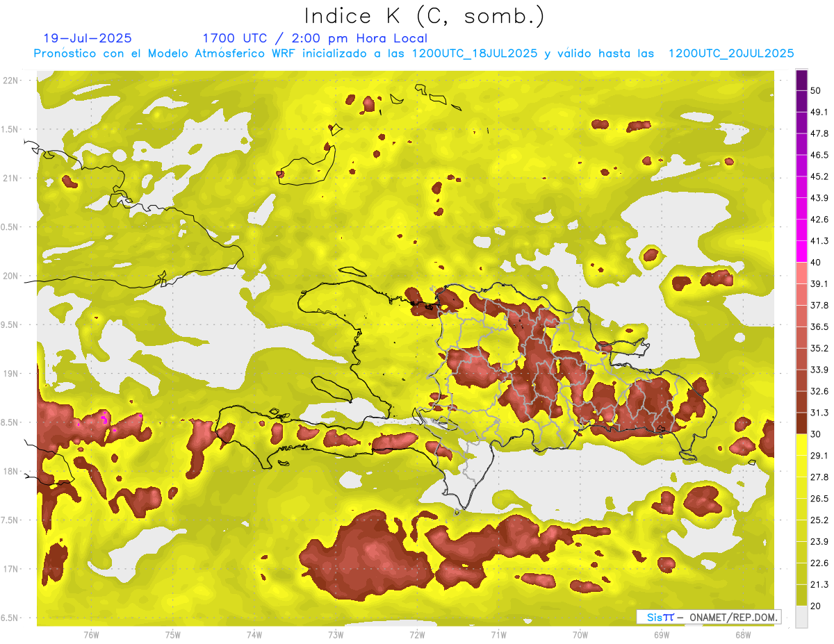The height and width of the screenshot is (644, 834).
Task: Click the color bar value 25.2
Action: point(819,520)
